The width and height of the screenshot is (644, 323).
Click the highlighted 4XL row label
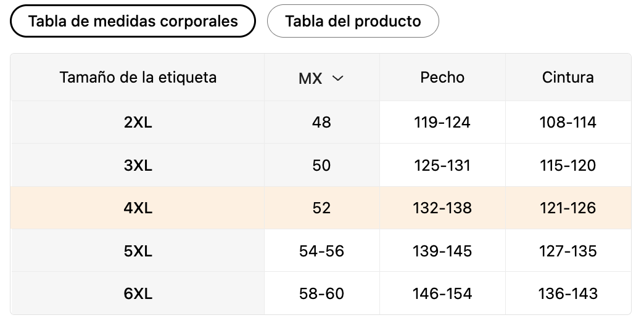[x=138, y=208]
